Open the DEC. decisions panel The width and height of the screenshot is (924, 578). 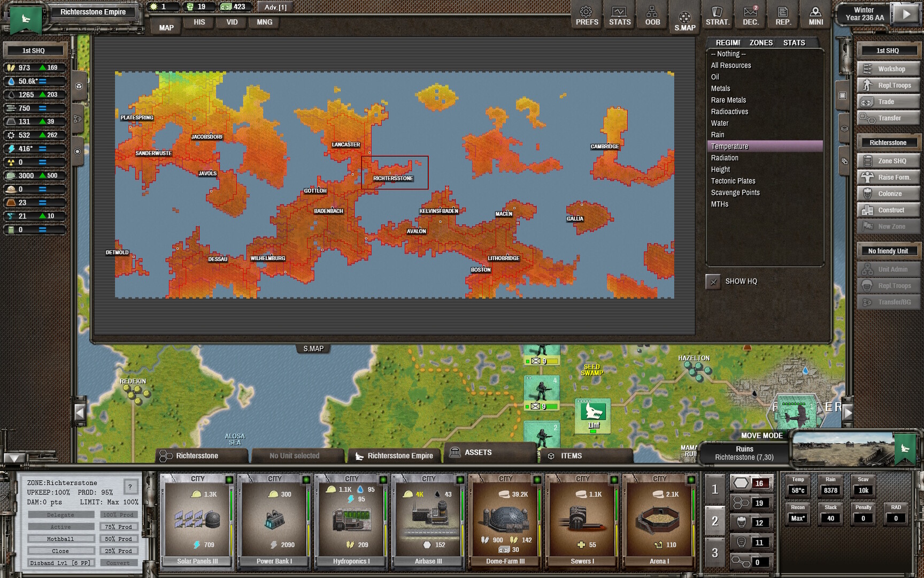pos(750,14)
